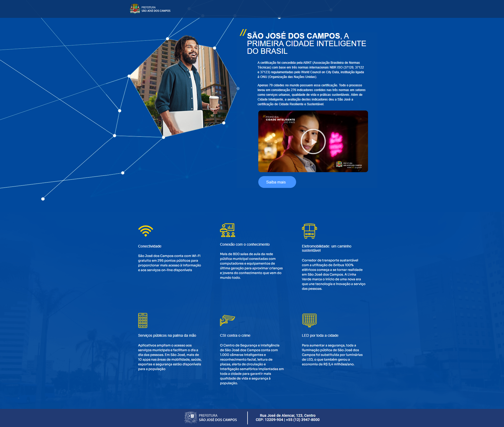Click the Saiba mais button
Screen dimensions: 504x427
(277, 182)
